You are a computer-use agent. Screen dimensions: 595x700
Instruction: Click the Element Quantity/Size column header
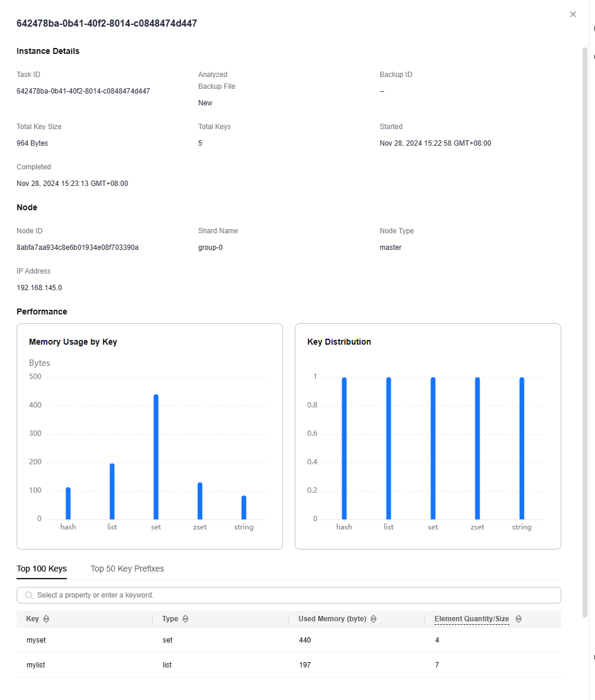[x=472, y=619]
